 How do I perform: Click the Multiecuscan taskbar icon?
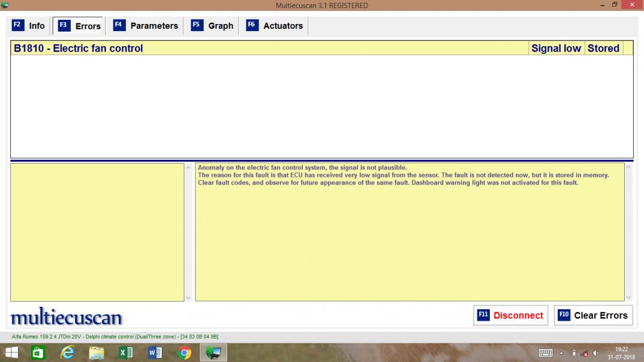(213, 352)
